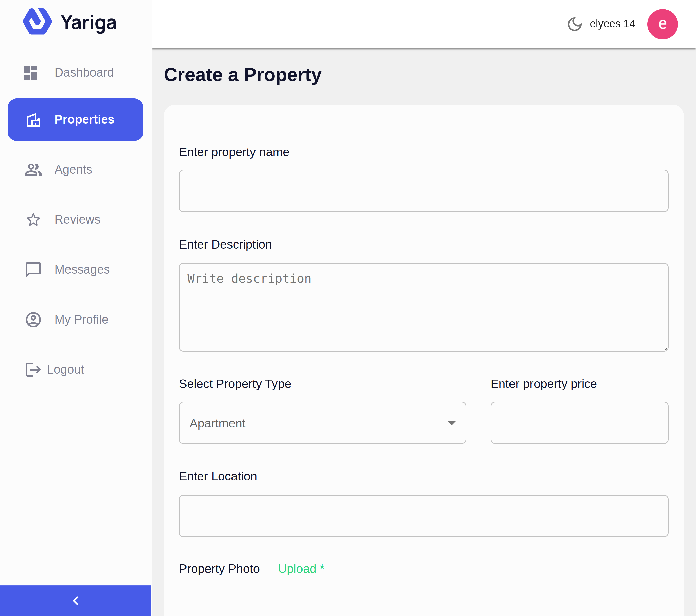Click the Logout icon
The width and height of the screenshot is (696, 616).
[32, 369]
